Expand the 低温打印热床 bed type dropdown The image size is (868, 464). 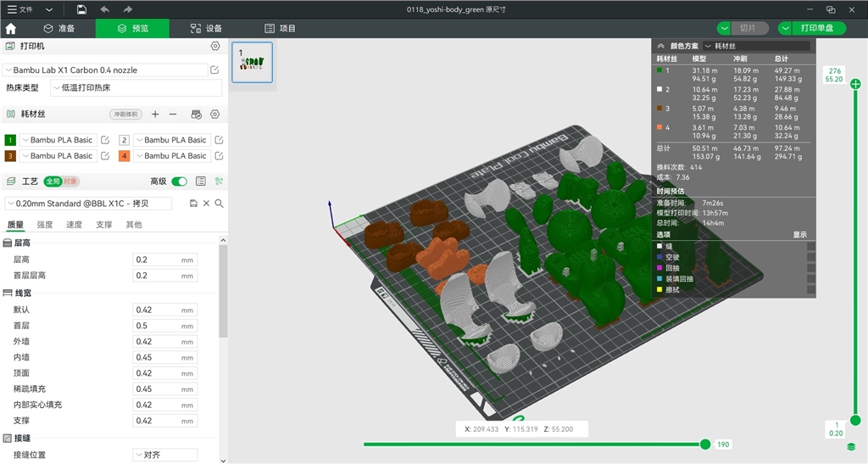(136, 87)
